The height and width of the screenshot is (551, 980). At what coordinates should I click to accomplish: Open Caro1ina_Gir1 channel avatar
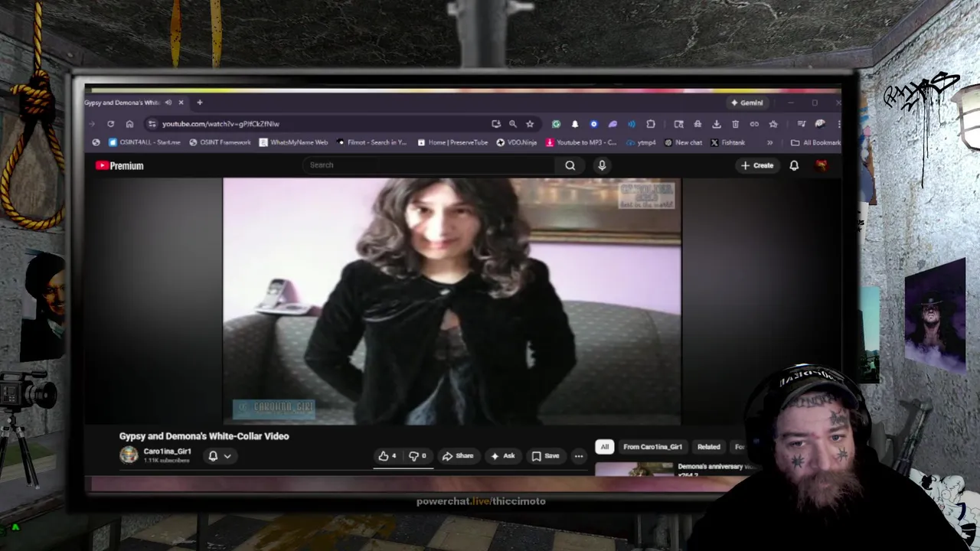[x=129, y=455]
